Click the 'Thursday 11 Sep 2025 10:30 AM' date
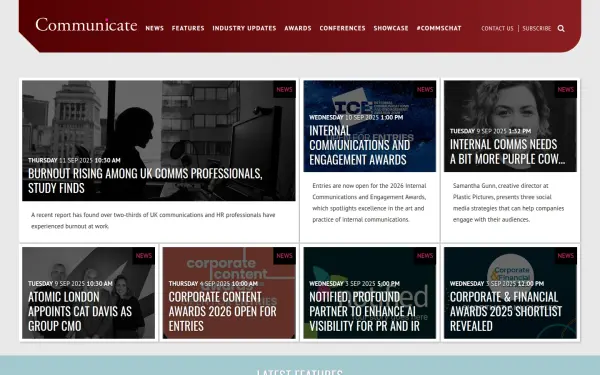600x375 pixels. point(74,160)
